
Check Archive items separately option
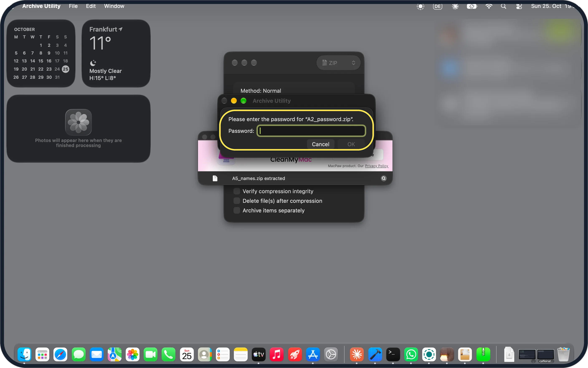tap(236, 210)
